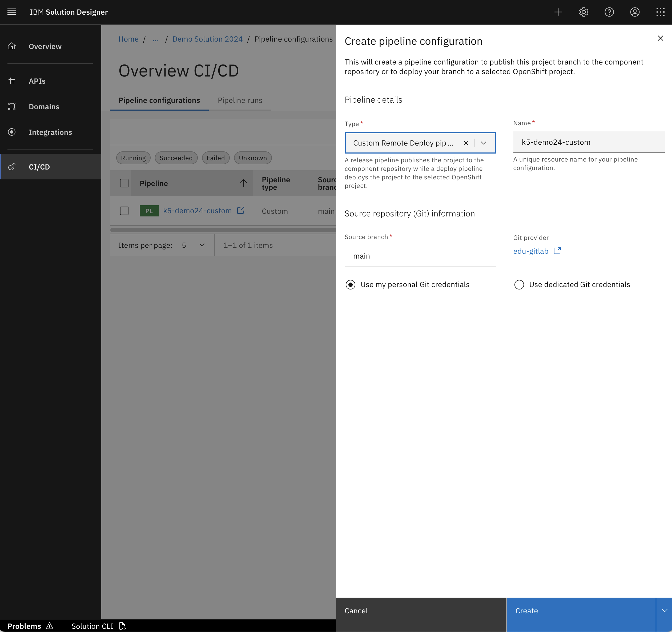Open the user account icon

pos(634,12)
